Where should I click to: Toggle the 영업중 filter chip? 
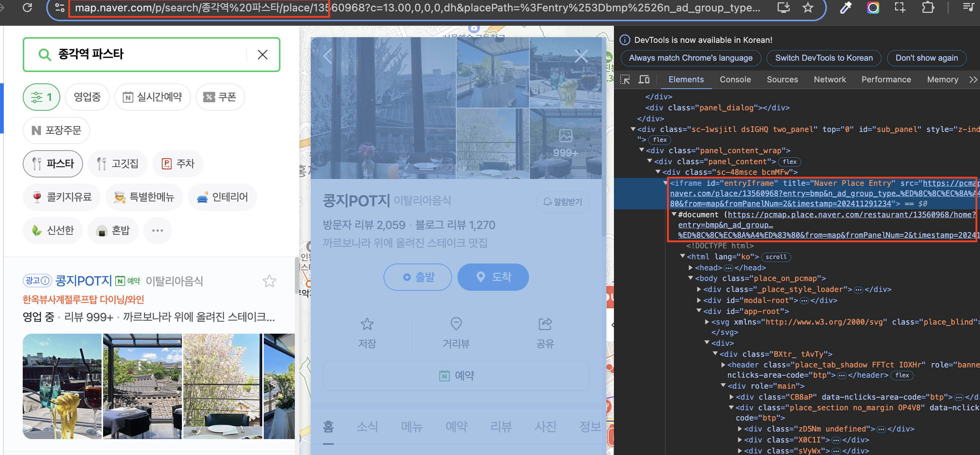point(87,97)
